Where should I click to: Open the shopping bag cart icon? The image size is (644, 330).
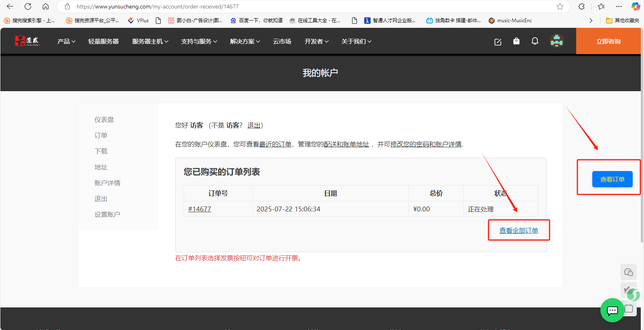[516, 41]
